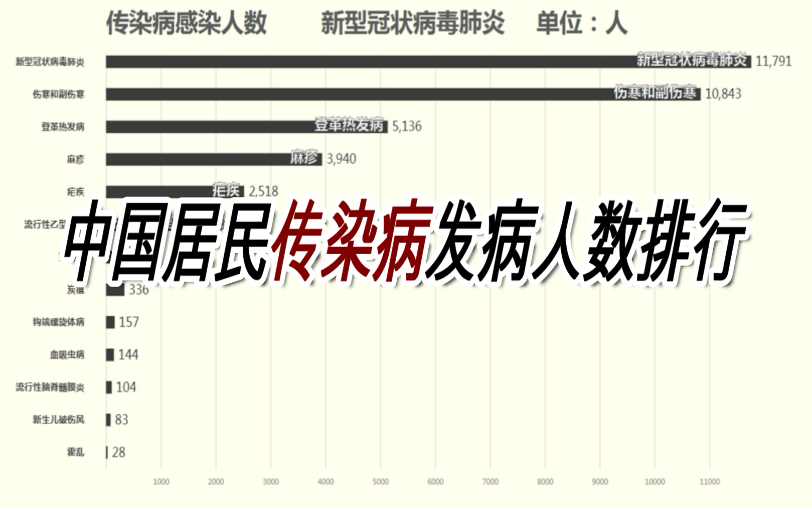Click the y-axis label 疟疾
Image resolution: width=812 pixels, height=507 pixels.
76,192
